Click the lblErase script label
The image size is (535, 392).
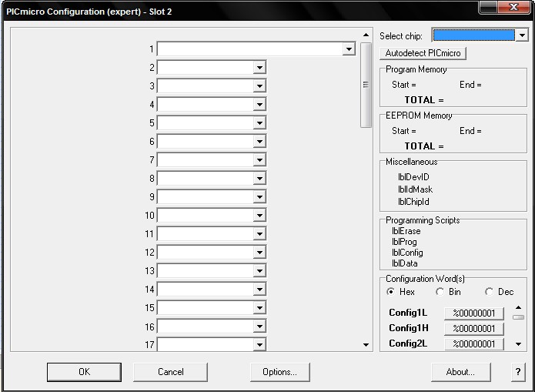tap(406, 231)
